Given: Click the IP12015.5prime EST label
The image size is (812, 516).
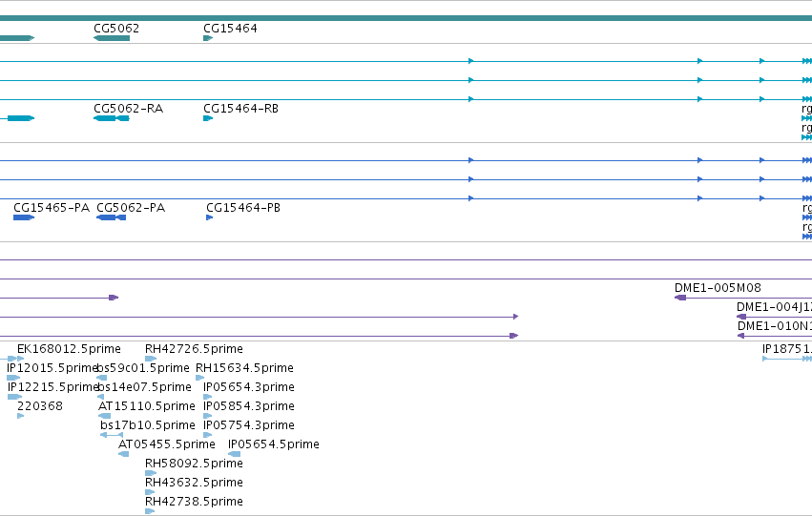Looking at the screenshot, I should pyautogui.click(x=52, y=368).
